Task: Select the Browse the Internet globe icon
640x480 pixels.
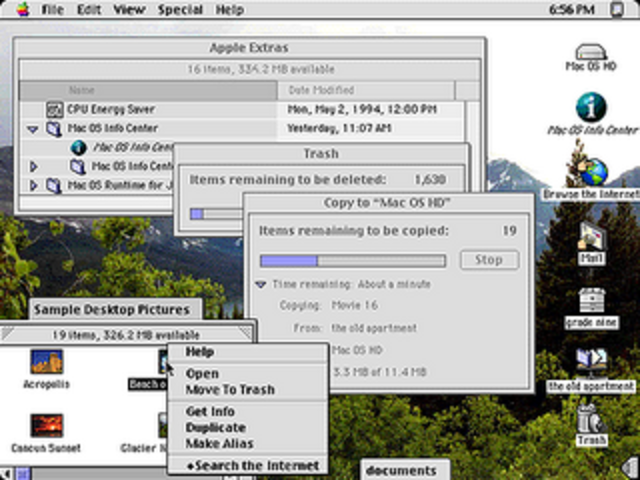Action: pos(591,173)
